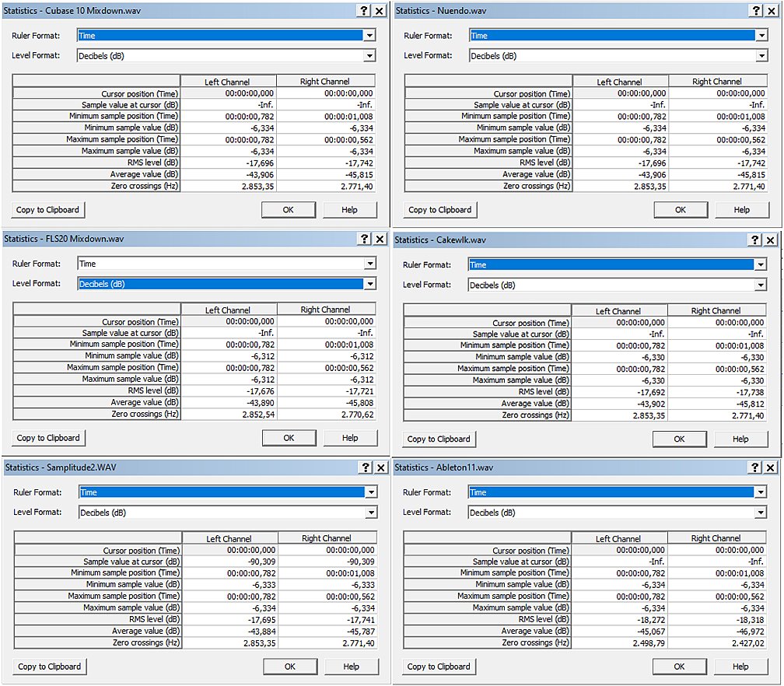Viewport: 784px width, 686px height.
Task: Close the Cubase 10 Mixdown statistics window
Action: tap(380, 11)
